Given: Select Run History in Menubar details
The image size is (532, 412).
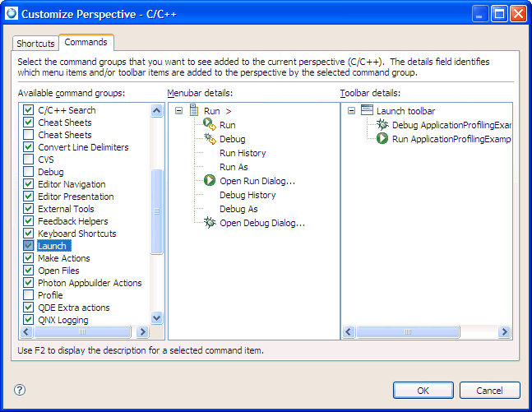Looking at the screenshot, I should pyautogui.click(x=243, y=153).
